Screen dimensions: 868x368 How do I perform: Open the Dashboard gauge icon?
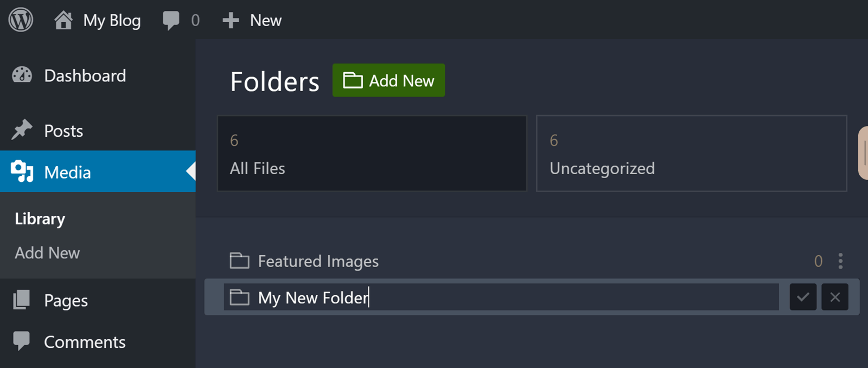click(22, 75)
